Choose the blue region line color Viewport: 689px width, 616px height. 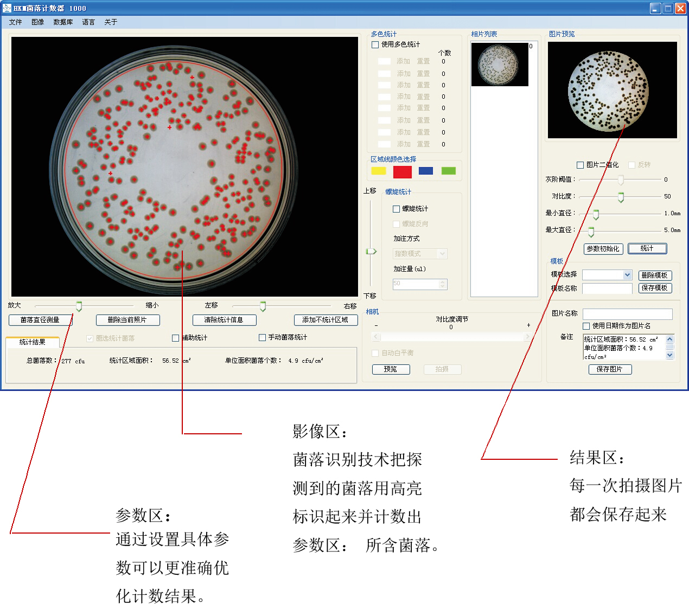tap(426, 171)
